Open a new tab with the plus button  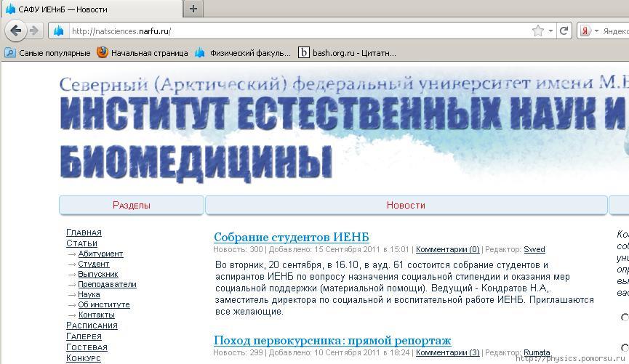pyautogui.click(x=193, y=9)
